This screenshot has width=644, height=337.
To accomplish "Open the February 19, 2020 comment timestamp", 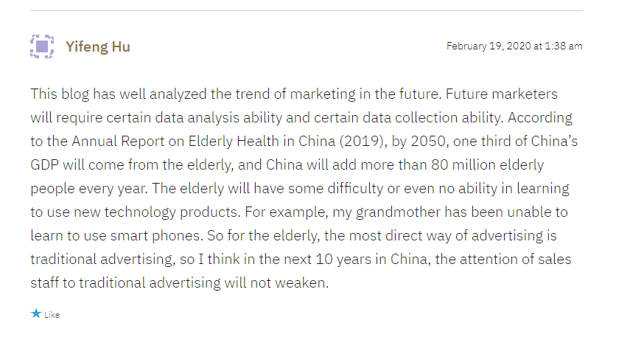I will click(x=514, y=46).
